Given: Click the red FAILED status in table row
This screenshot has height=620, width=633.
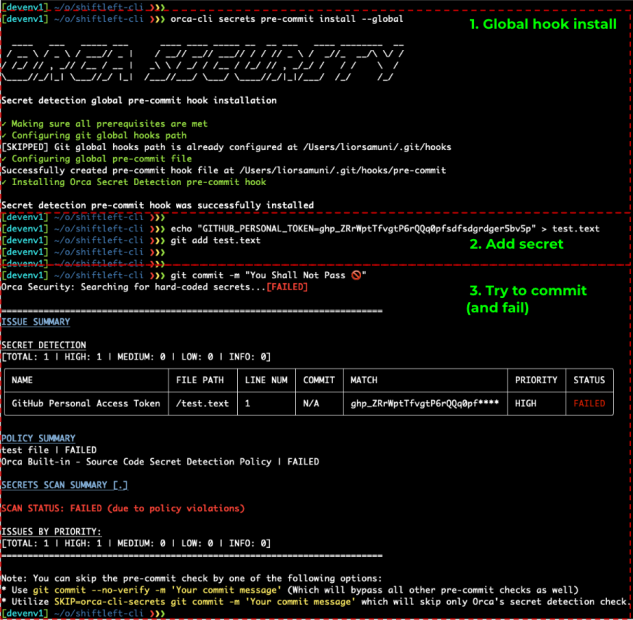Looking at the screenshot, I should pos(589,404).
